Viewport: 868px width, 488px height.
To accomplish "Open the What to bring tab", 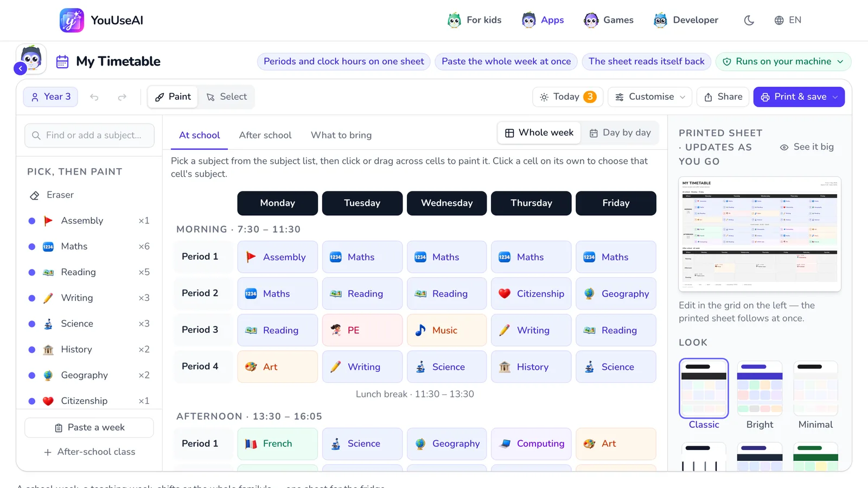I will point(341,136).
